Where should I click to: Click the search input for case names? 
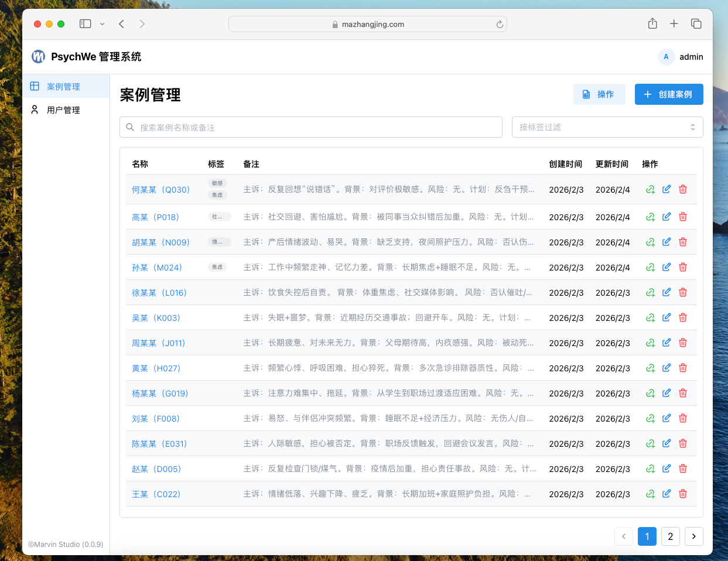310,127
